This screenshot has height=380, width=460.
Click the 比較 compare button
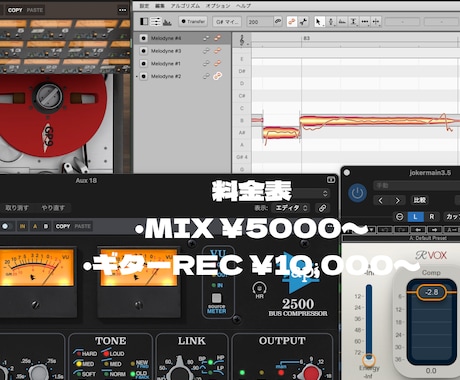coord(419,200)
